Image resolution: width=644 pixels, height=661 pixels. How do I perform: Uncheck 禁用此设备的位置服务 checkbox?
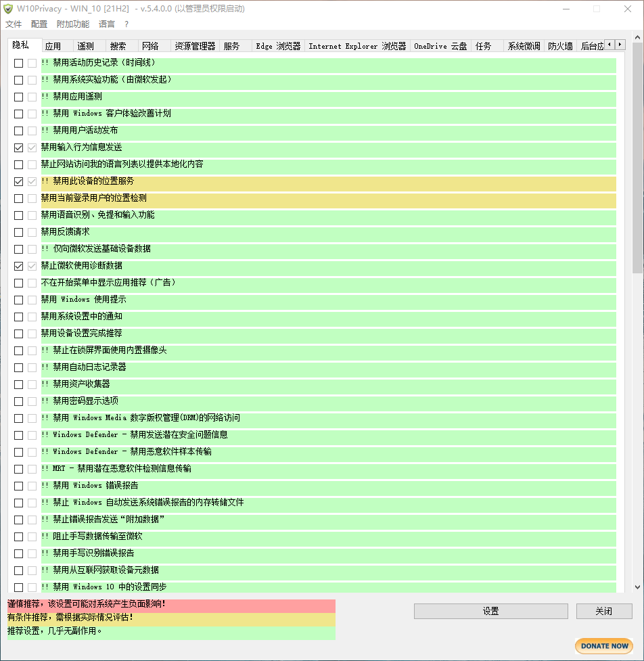point(18,182)
